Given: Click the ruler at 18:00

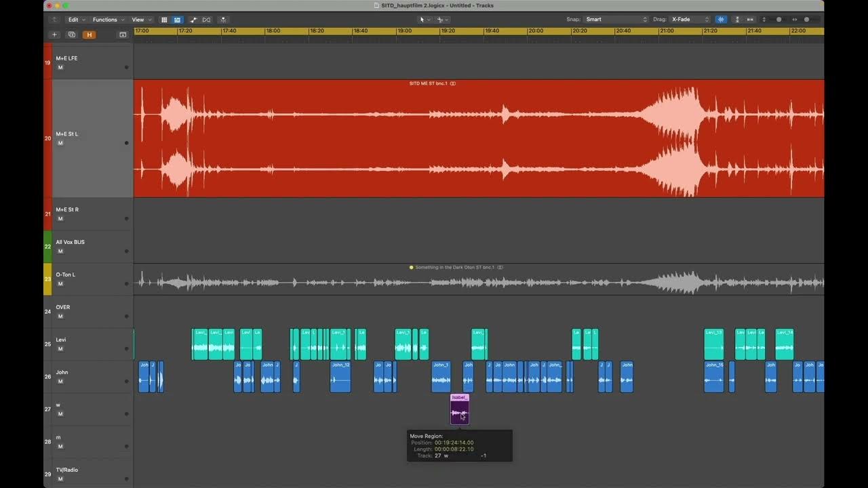Looking at the screenshot, I should coord(273,31).
